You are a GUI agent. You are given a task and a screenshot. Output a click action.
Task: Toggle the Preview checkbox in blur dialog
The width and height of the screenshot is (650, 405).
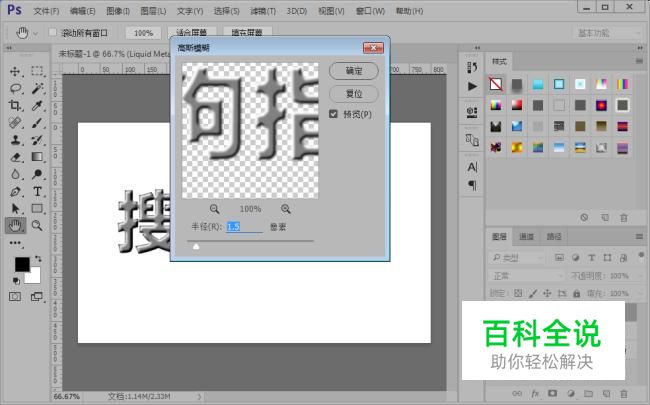point(333,114)
